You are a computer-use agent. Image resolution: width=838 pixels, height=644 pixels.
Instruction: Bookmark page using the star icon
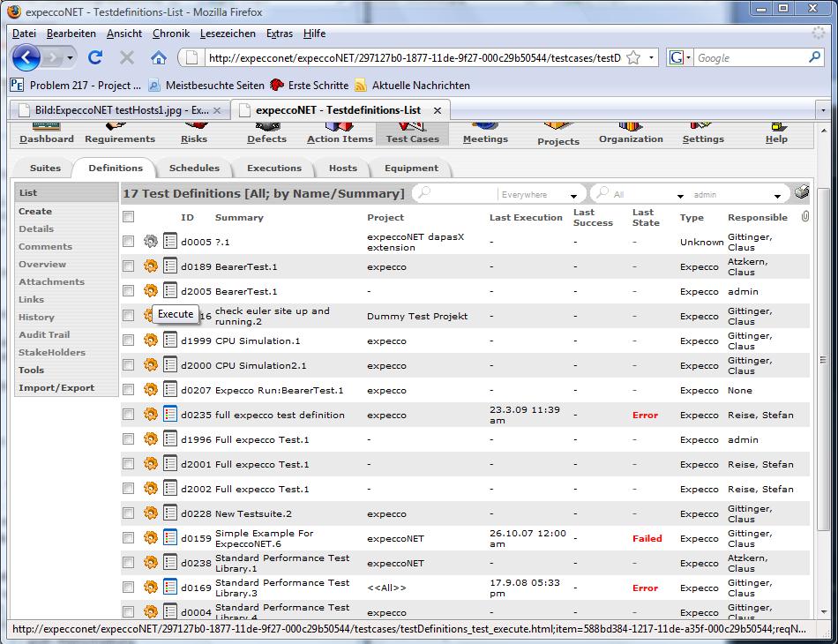(633, 58)
